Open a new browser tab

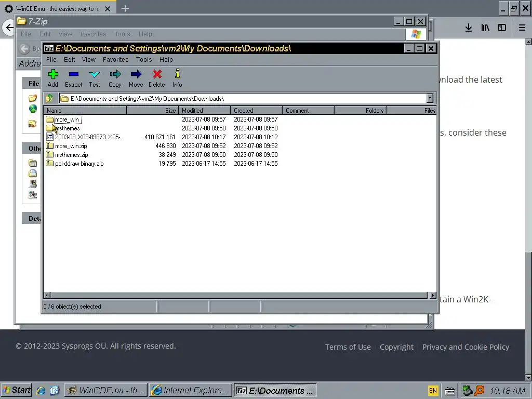pos(125,8)
